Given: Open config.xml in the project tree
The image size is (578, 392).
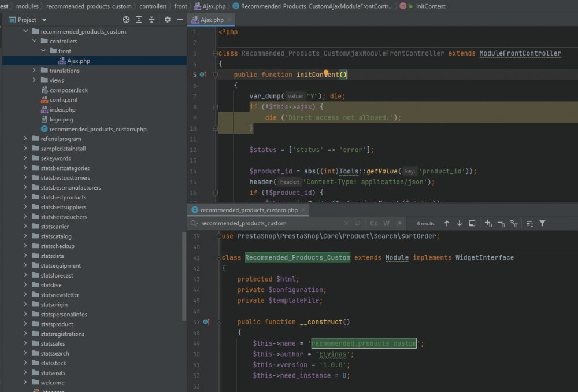Looking at the screenshot, I should (63, 100).
